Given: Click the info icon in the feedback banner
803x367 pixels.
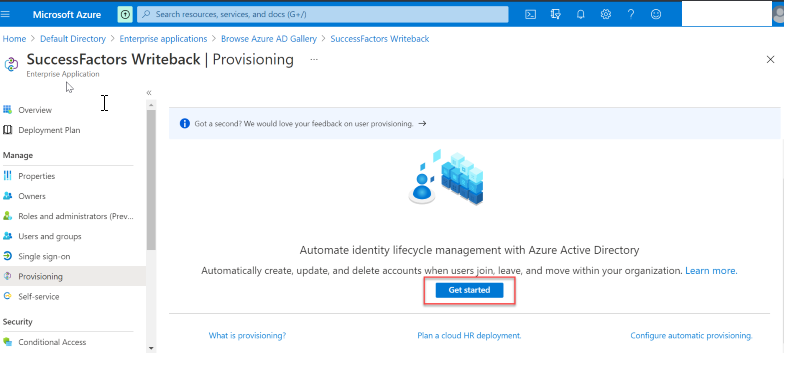Looking at the screenshot, I should pyautogui.click(x=185, y=123).
